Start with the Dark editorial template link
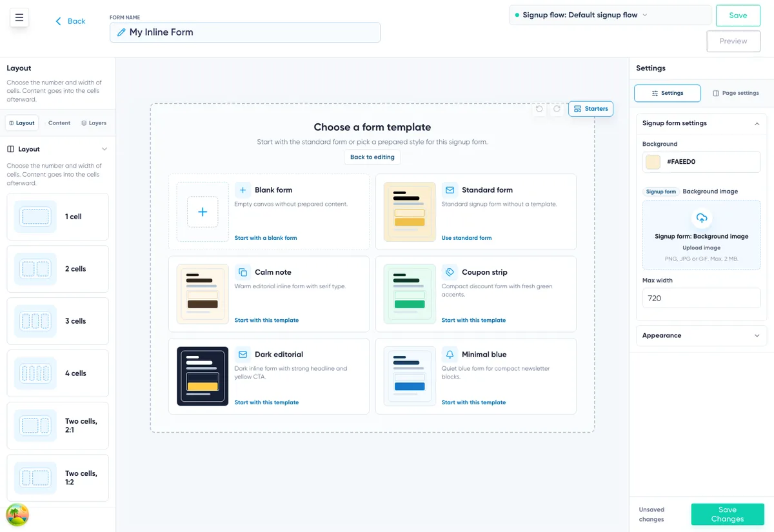Image resolution: width=774 pixels, height=532 pixels. 266,402
